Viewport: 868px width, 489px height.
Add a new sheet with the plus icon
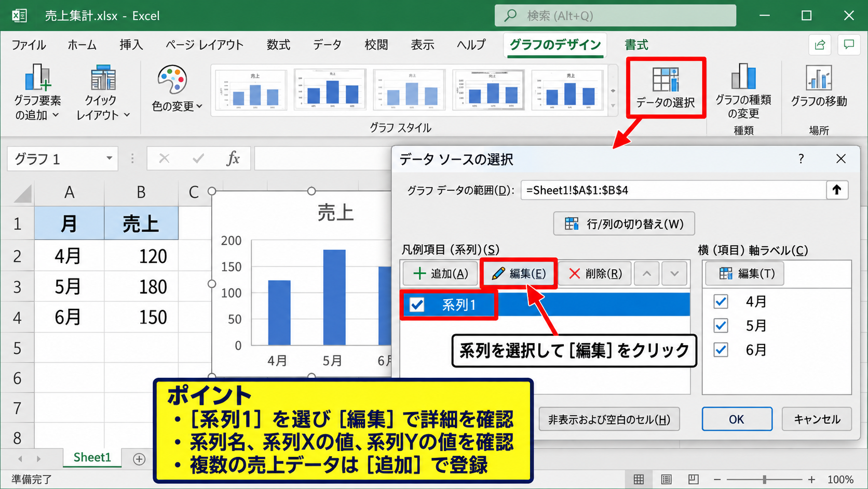pyautogui.click(x=139, y=459)
